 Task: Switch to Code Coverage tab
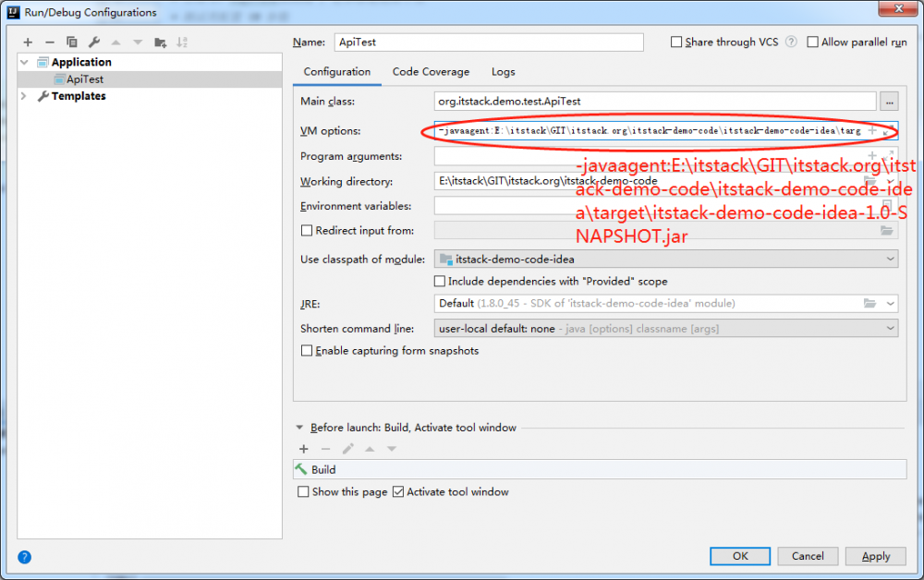click(x=431, y=72)
